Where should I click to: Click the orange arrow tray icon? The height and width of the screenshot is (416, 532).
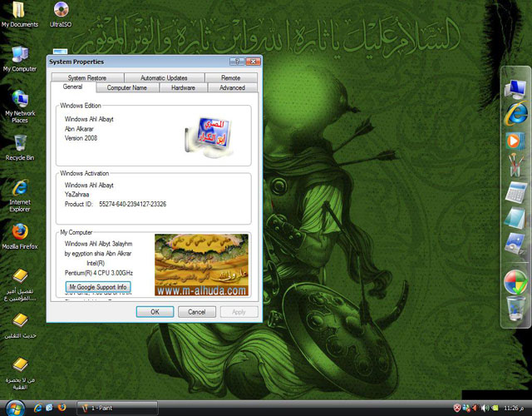click(475, 408)
